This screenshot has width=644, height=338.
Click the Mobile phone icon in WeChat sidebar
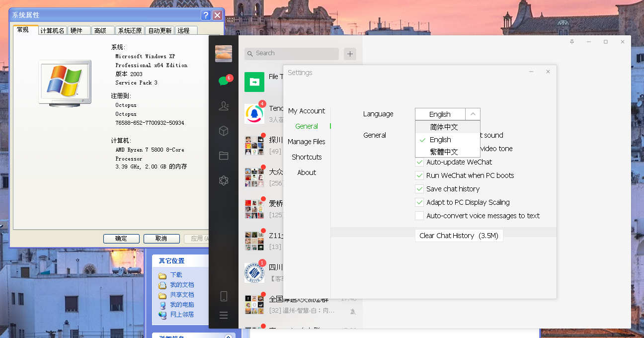click(x=224, y=296)
